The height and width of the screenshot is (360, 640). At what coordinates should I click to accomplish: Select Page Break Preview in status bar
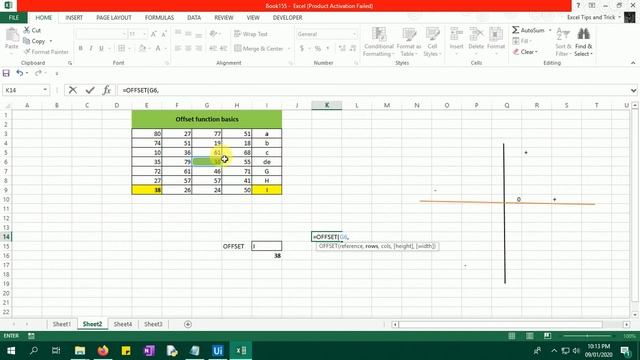point(547,336)
